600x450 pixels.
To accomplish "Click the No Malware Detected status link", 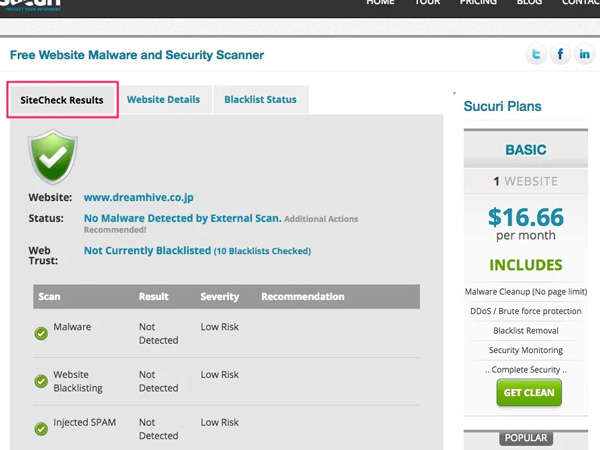I will coord(182,218).
